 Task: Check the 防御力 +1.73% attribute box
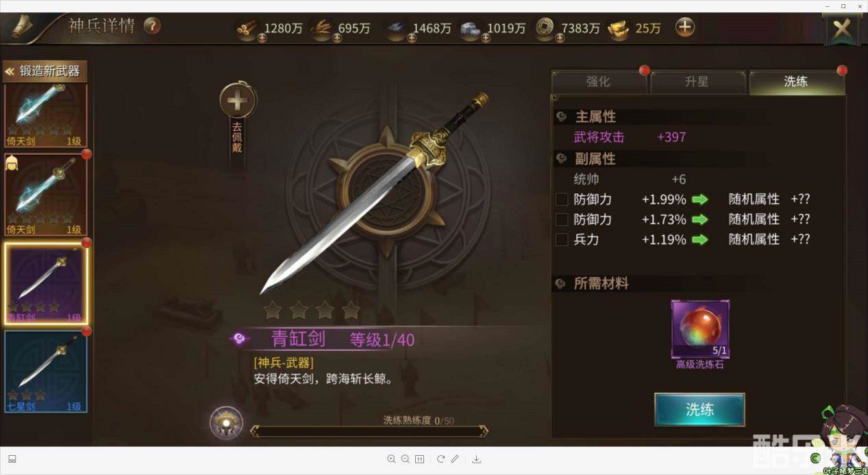pyautogui.click(x=562, y=219)
